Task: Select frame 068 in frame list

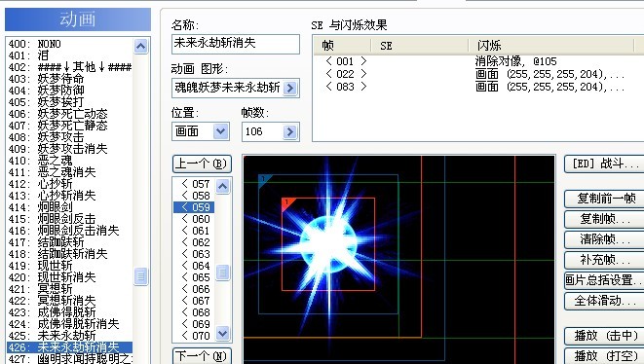Action: [194, 312]
